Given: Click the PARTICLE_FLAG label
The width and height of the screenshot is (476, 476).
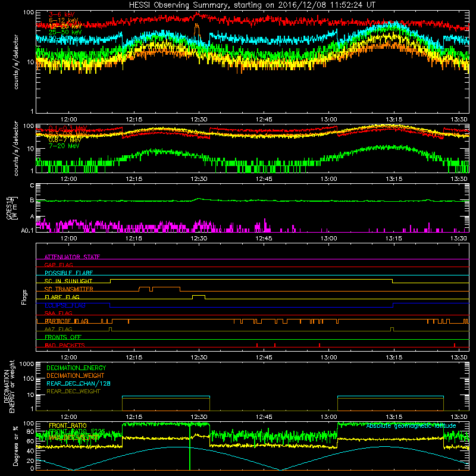Looking at the screenshot, I should click(67, 321).
